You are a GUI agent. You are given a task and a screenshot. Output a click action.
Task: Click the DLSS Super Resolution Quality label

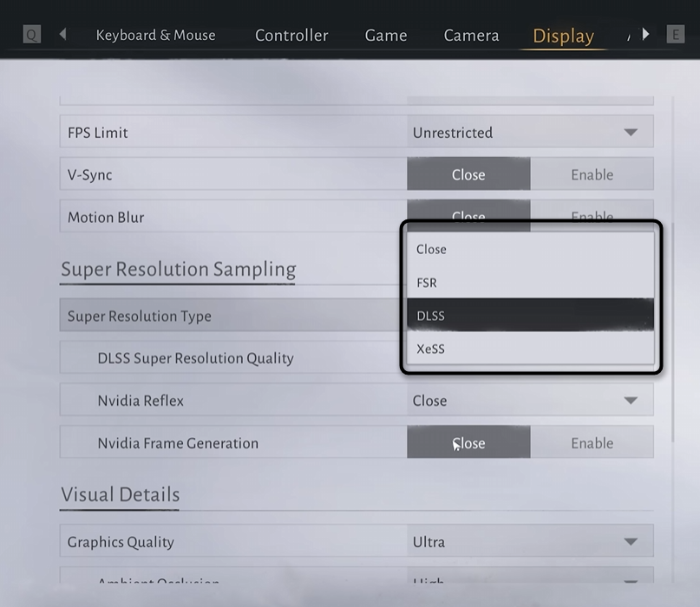pyautogui.click(x=195, y=358)
